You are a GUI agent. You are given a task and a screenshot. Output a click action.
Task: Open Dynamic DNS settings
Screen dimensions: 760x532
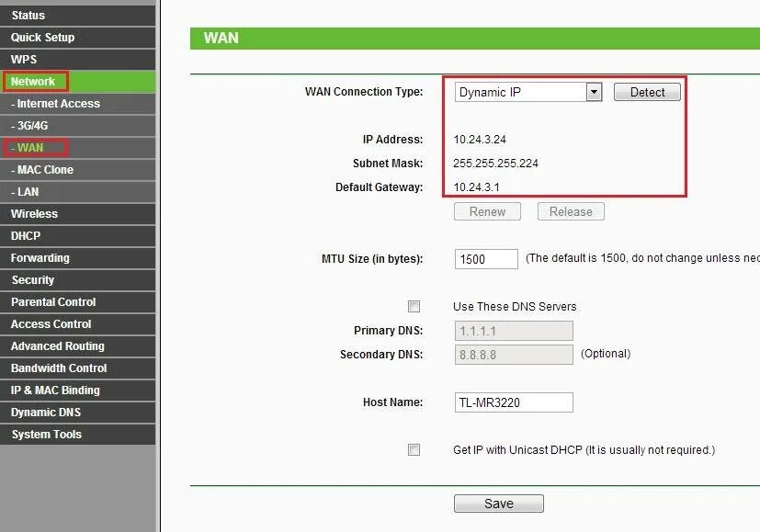pyautogui.click(x=77, y=412)
